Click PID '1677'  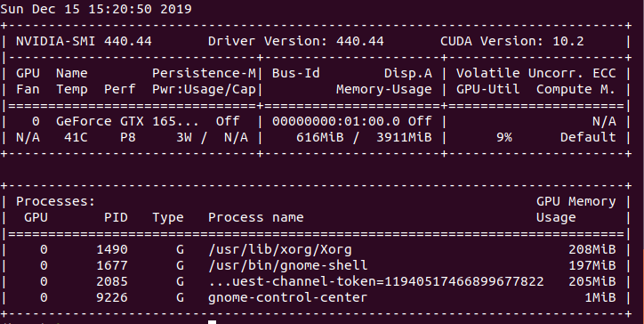pyautogui.click(x=112, y=265)
